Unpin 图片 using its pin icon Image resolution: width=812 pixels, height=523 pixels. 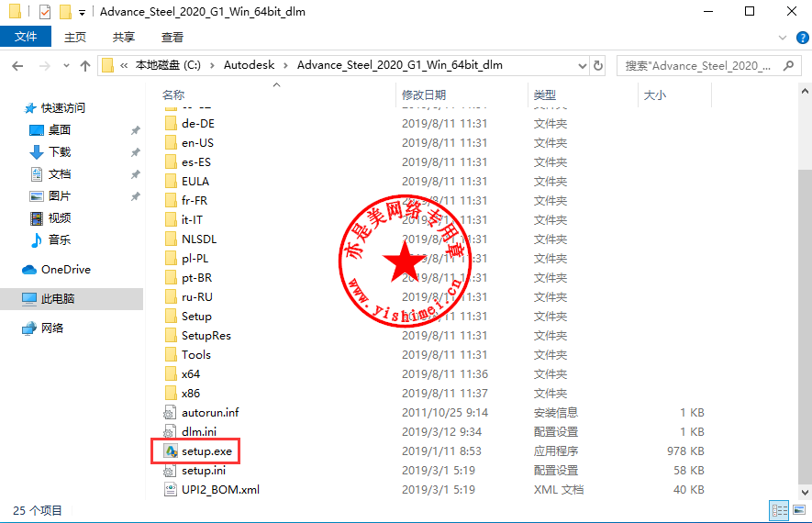[x=135, y=196]
